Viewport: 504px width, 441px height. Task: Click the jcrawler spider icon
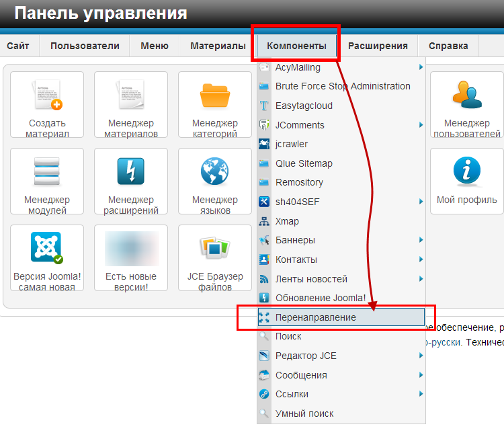coord(264,144)
